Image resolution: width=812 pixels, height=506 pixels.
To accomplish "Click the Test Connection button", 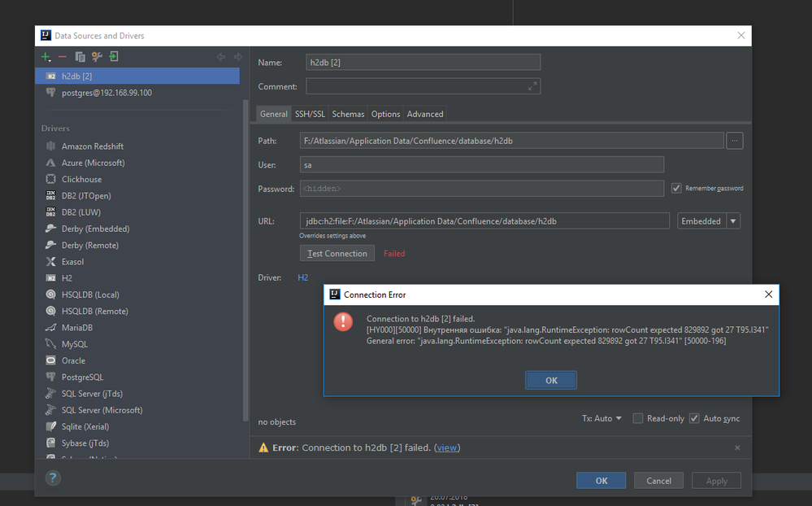I will click(337, 254).
